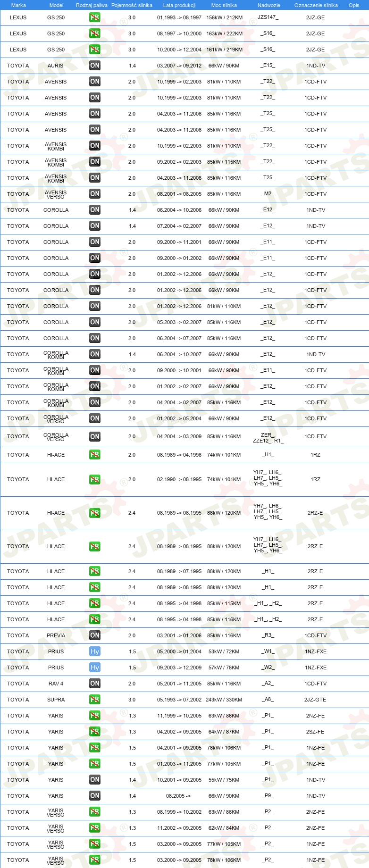Click the 243kW / 330KM power value
This screenshot has width=369, height=868.
click(224, 700)
